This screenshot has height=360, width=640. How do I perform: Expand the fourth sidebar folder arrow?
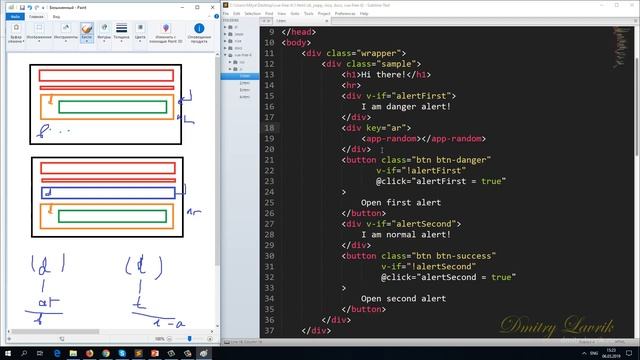tap(225, 48)
